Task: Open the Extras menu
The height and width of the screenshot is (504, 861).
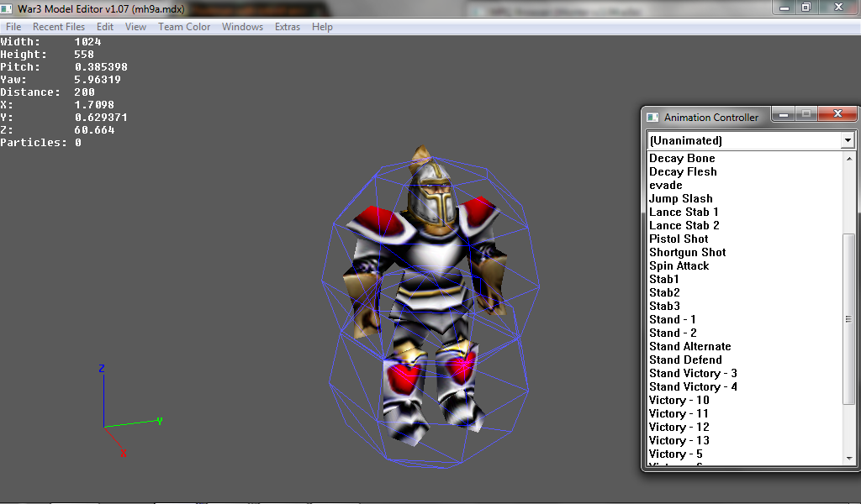Action: click(288, 27)
